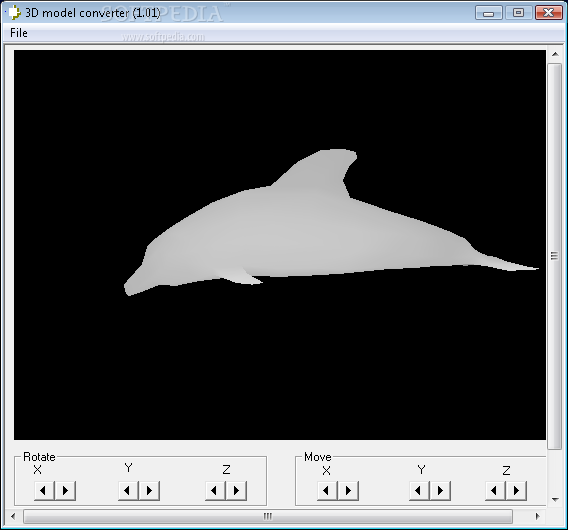Click right arrow under Move Z

(x=516, y=491)
